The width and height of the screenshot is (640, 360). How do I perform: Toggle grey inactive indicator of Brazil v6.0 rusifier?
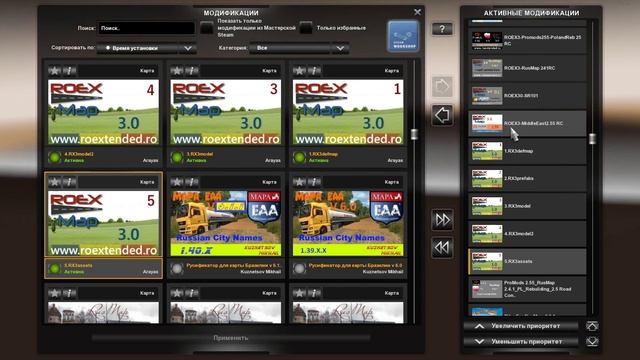[299, 268]
